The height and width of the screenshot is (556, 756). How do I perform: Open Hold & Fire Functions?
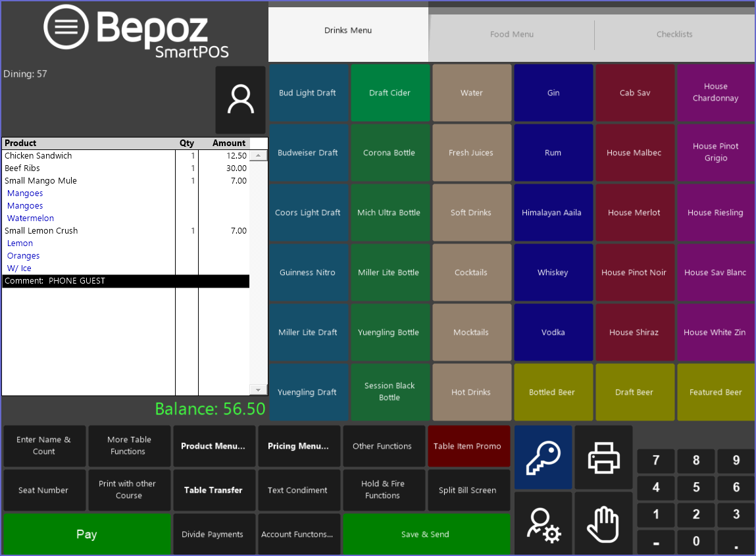(x=382, y=490)
